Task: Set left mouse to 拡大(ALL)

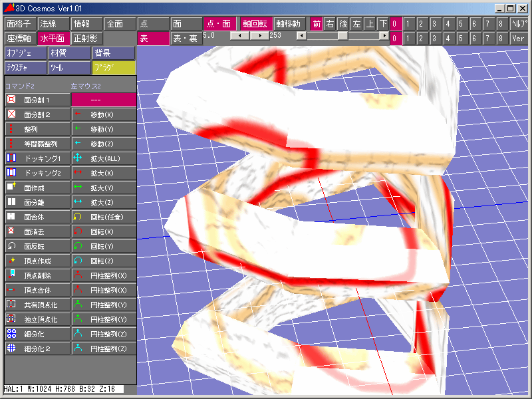Action: 104,158
